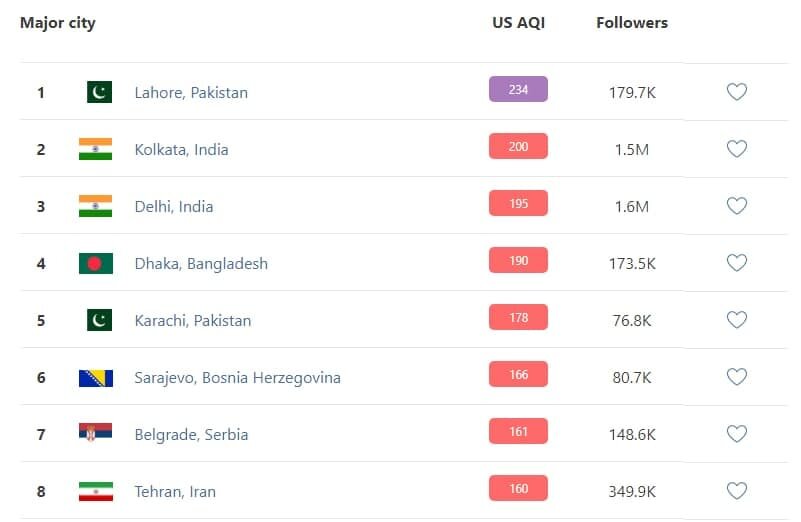This screenshot has width=801, height=522.
Task: Open the Lahore, Pakistan city link
Action: tap(191, 92)
